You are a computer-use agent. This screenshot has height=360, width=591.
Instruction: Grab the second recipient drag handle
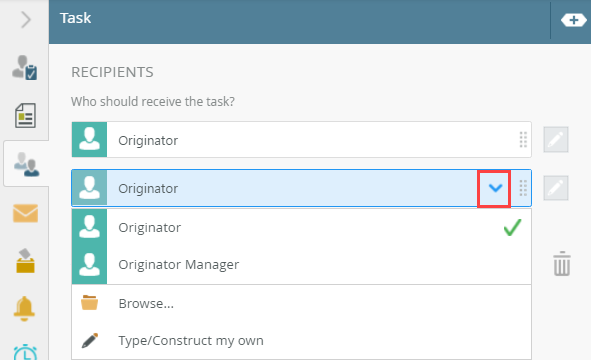click(523, 188)
